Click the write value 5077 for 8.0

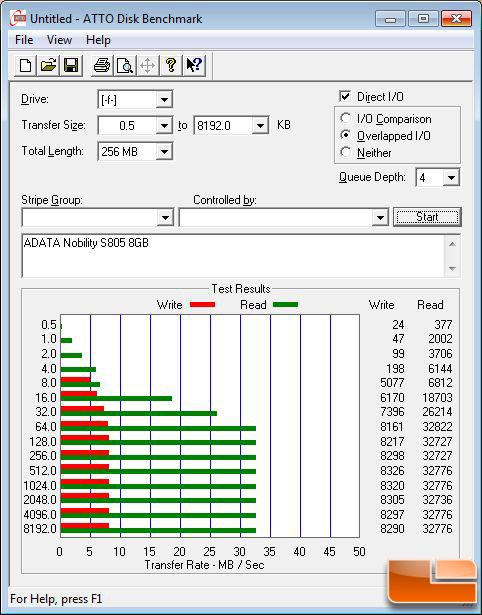point(392,382)
